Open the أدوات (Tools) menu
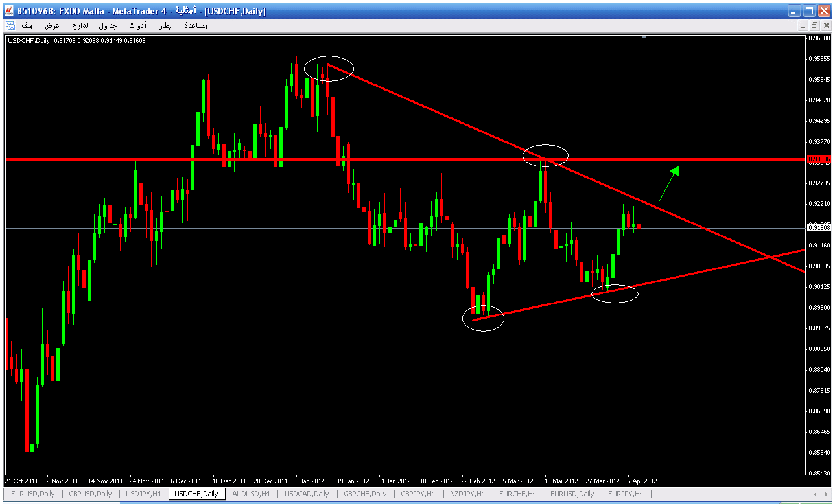 (x=137, y=25)
